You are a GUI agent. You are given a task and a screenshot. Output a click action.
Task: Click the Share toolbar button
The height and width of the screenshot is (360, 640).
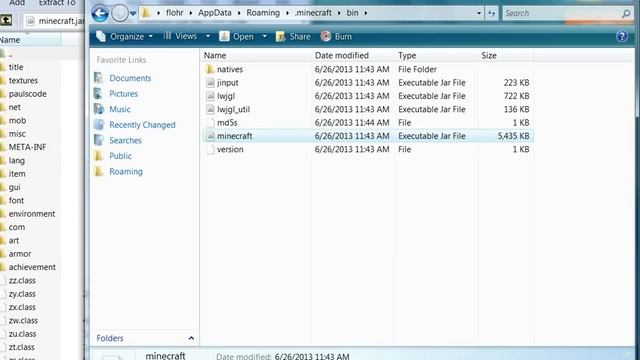pos(293,37)
